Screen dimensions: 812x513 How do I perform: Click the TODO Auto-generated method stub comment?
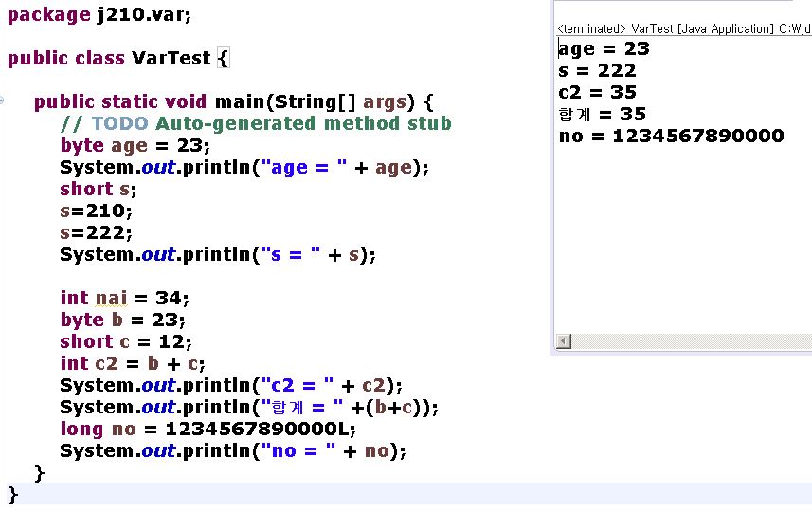[x=256, y=123]
